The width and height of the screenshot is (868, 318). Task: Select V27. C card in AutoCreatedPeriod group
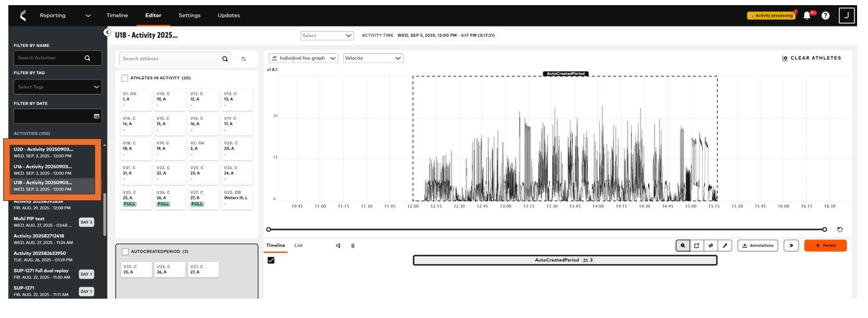(x=204, y=270)
